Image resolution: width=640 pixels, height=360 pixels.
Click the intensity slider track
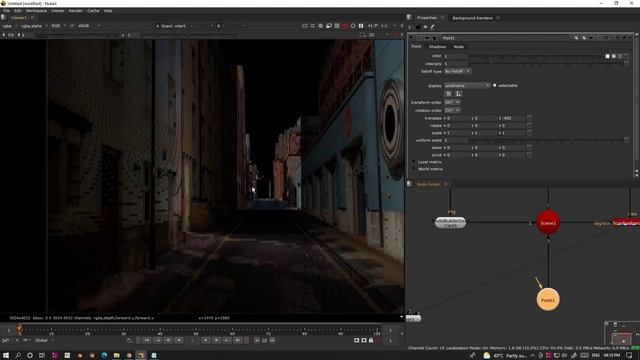(546, 64)
